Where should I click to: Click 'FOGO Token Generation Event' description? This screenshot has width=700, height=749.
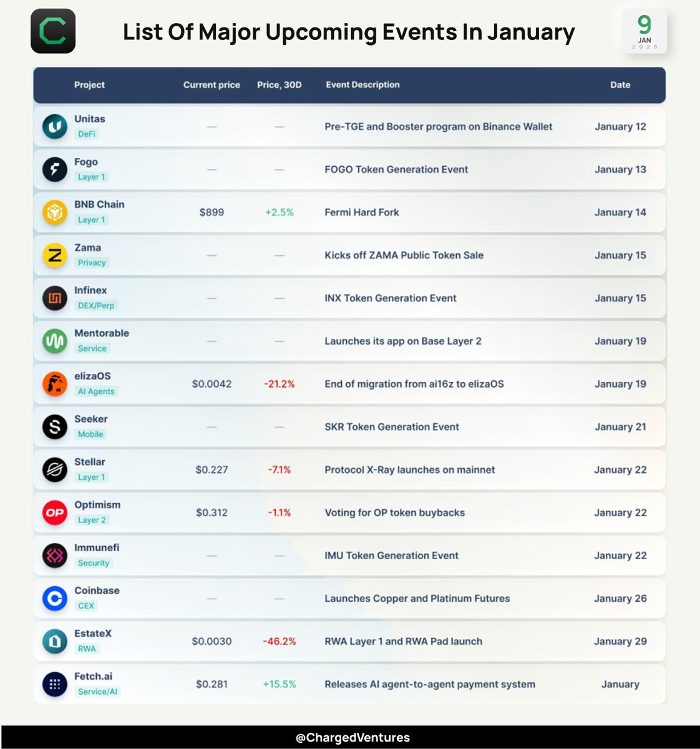396,170
